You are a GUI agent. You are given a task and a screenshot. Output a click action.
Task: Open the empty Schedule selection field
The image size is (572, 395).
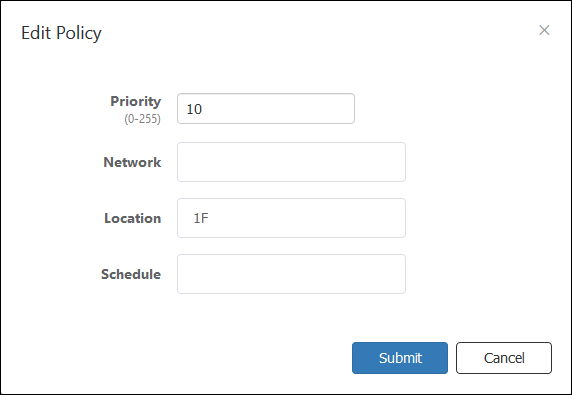pos(291,274)
